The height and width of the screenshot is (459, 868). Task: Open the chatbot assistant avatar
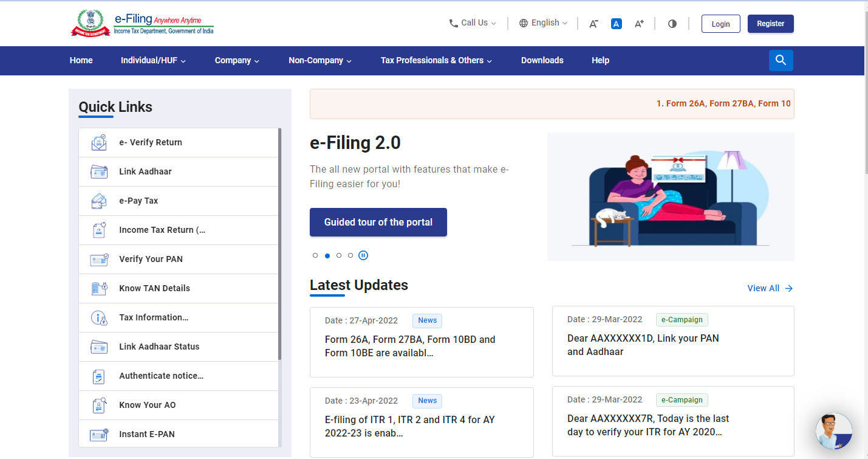[x=834, y=431]
